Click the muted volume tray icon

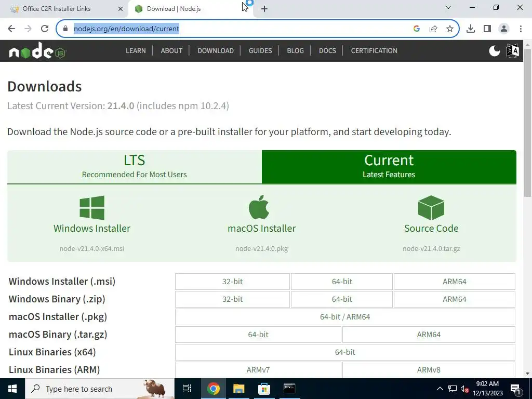coord(464,389)
